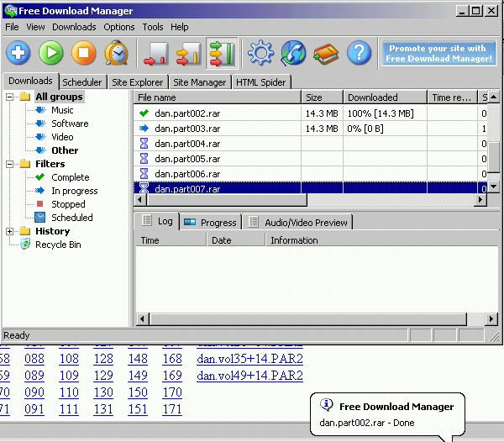Select In progress filter

(74, 191)
